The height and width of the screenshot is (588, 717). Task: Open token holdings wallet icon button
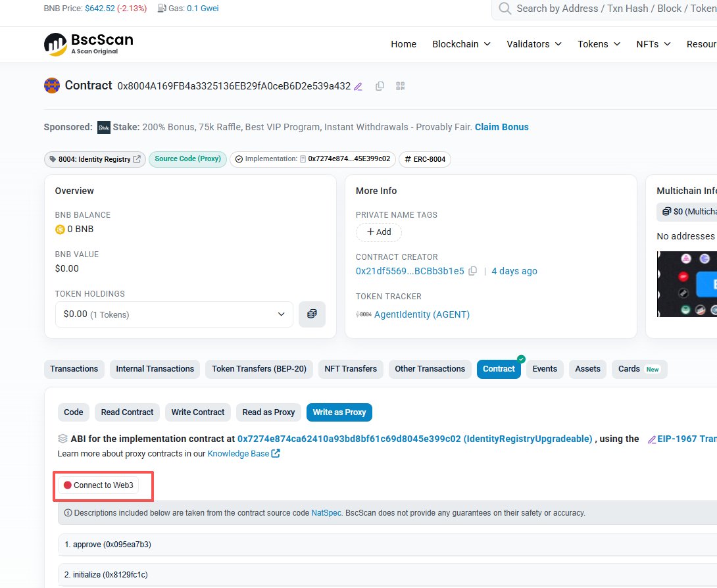[x=312, y=314]
